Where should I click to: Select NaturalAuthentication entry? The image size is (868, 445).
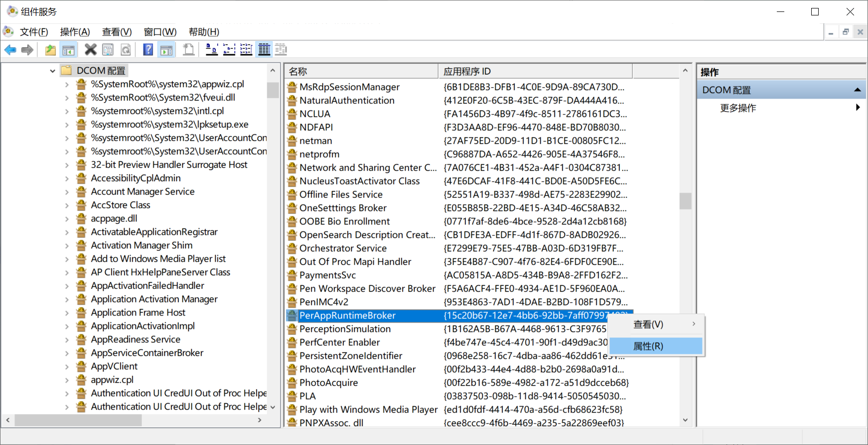347,101
